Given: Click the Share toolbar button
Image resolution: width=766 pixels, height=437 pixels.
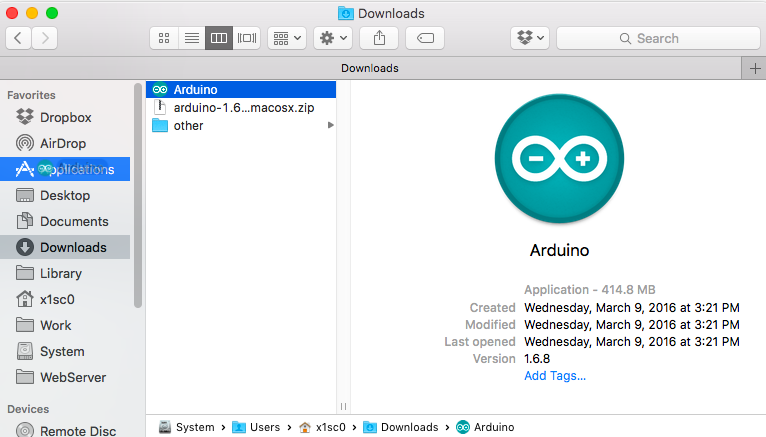Looking at the screenshot, I should [x=380, y=38].
